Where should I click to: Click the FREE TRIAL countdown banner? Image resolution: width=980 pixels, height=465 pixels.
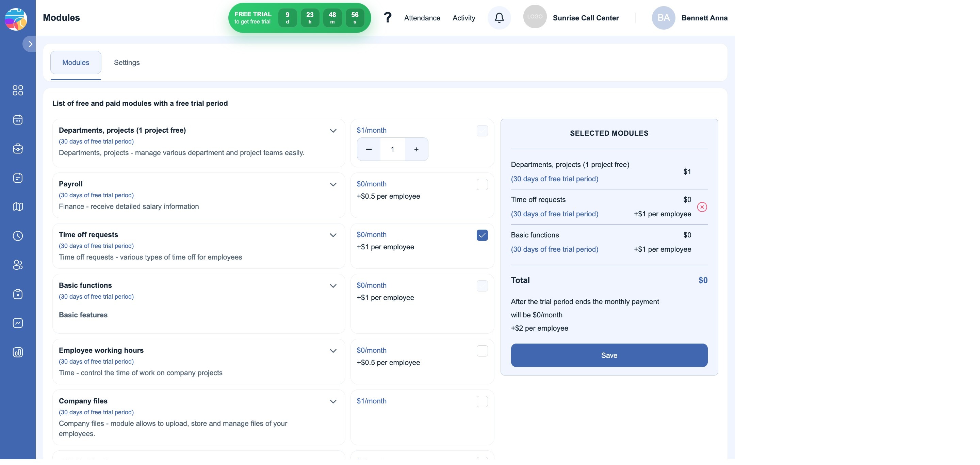pos(300,18)
